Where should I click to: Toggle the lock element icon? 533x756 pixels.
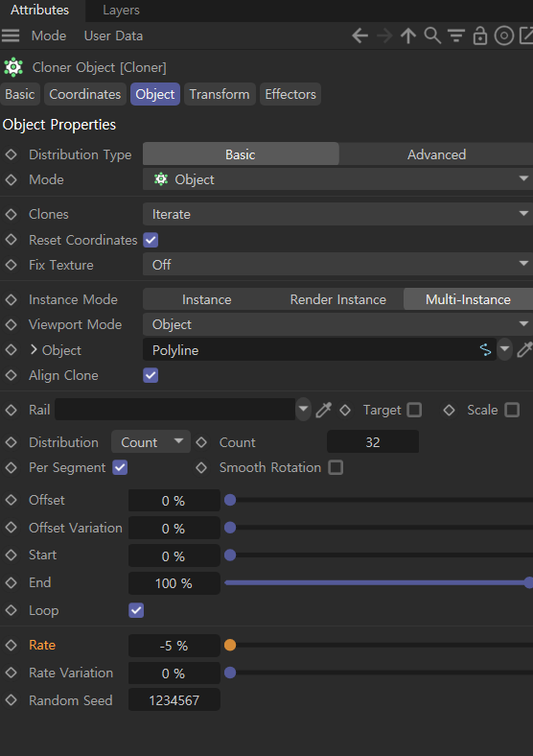click(480, 35)
